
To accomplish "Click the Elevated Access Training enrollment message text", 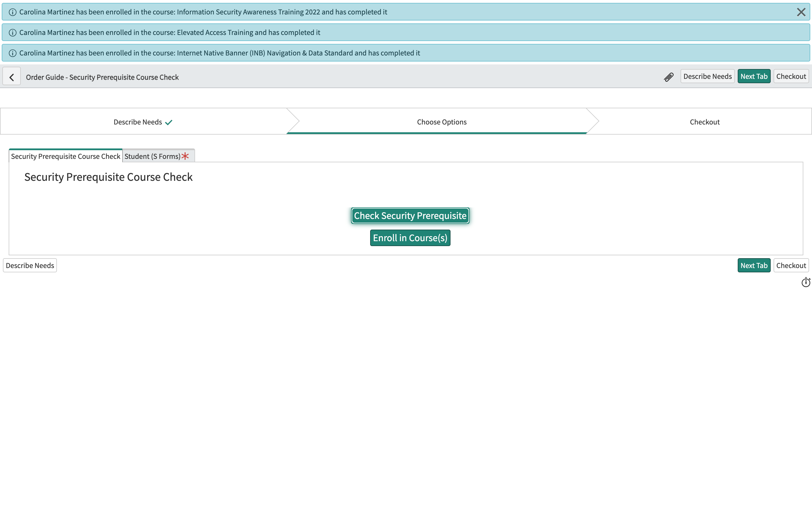I will (x=170, y=32).
